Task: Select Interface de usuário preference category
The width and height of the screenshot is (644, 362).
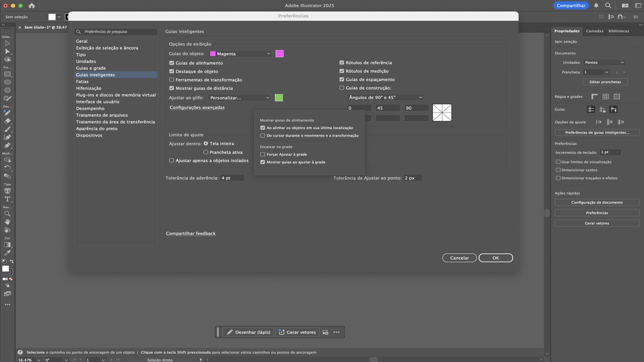Action: click(98, 102)
